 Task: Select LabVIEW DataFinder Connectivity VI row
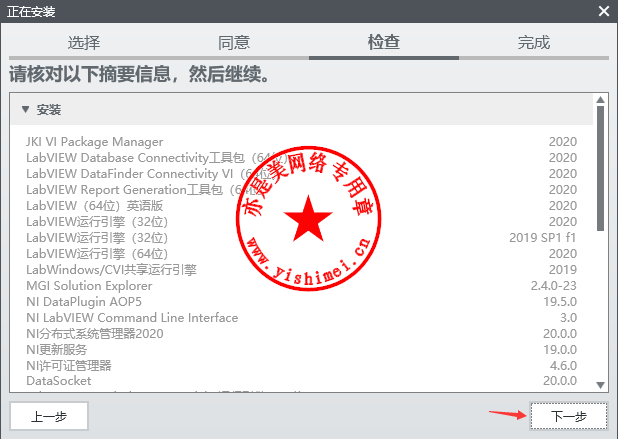pos(302,173)
